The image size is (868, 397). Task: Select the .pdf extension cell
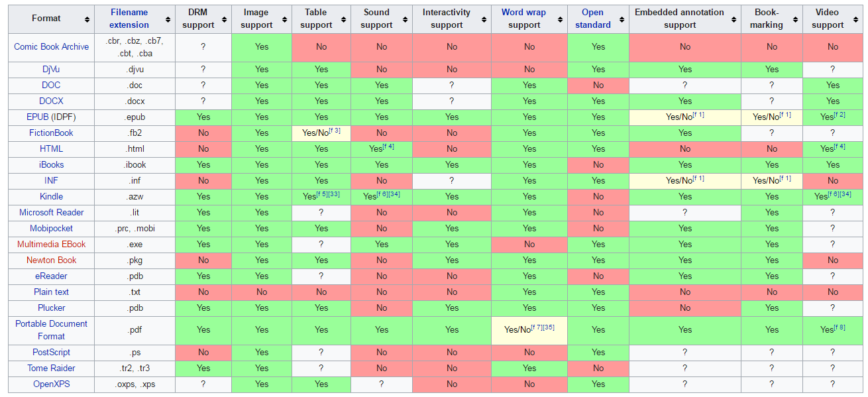click(135, 330)
